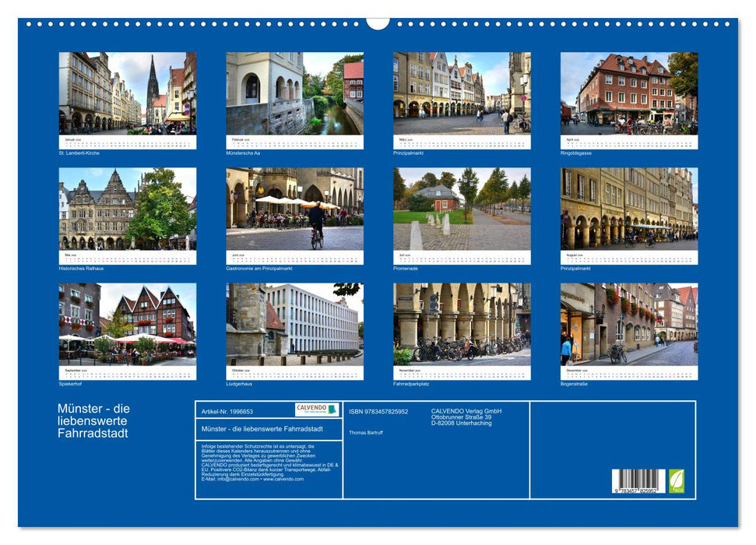
Task: Open the info@calvendo.com email link
Action: [238, 480]
